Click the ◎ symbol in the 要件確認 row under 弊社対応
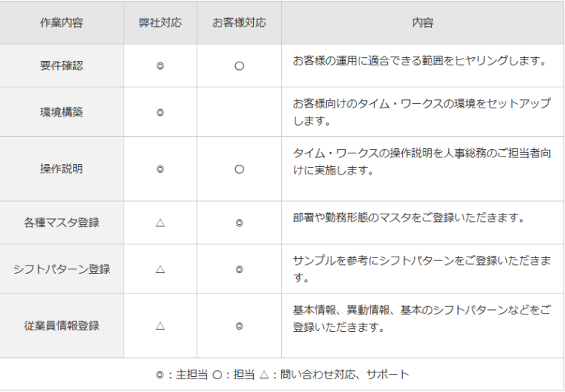 (160, 66)
